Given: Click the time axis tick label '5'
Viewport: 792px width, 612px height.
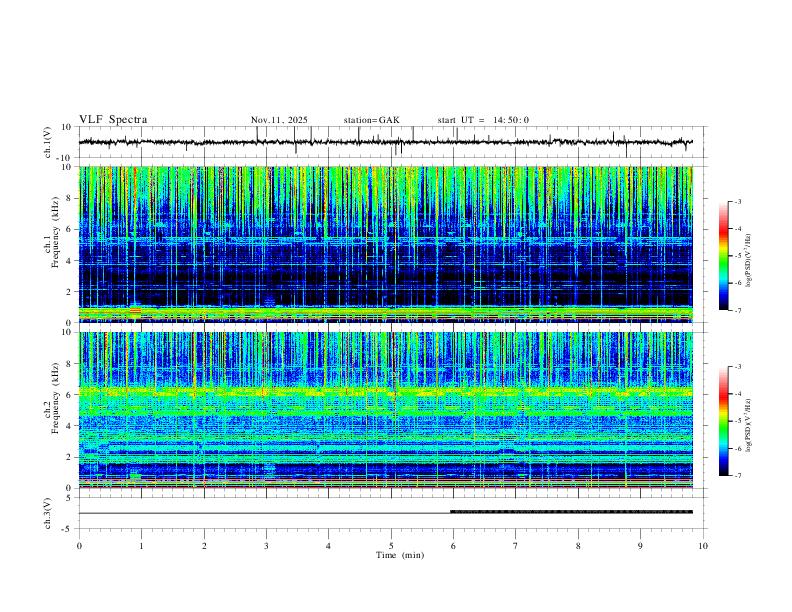Looking at the screenshot, I should click(x=391, y=546).
